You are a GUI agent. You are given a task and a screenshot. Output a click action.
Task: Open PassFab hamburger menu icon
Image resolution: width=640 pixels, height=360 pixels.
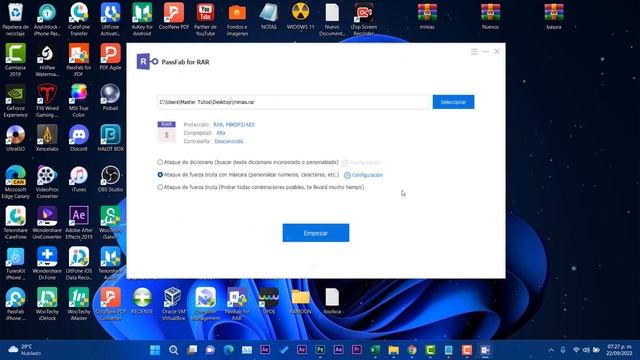coord(474,51)
